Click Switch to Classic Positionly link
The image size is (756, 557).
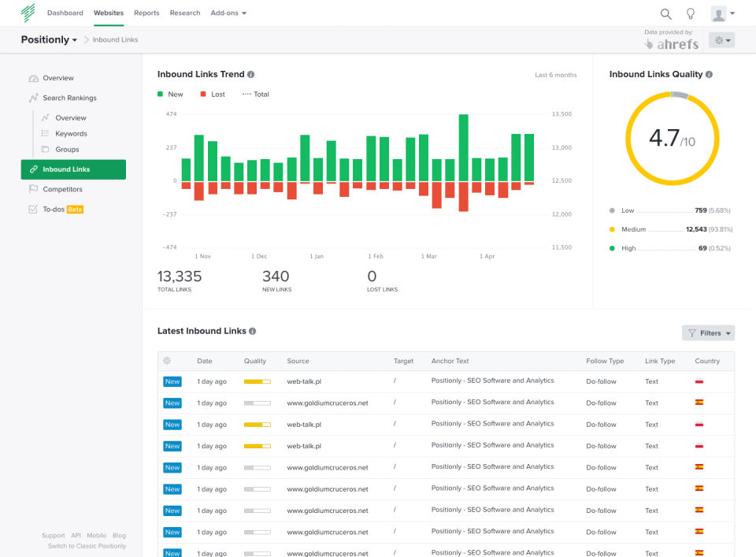(x=87, y=546)
